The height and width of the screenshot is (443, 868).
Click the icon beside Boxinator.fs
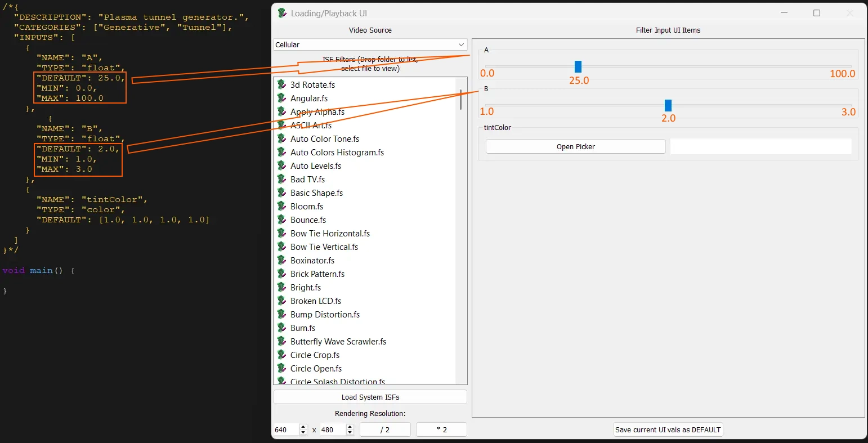[x=282, y=260]
